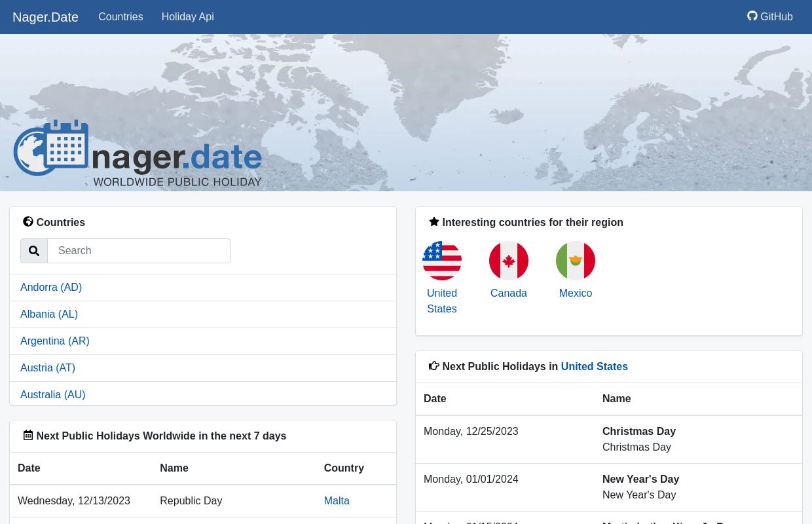The image size is (812, 524).
Task: Select the United States flag icon
Action: tap(442, 261)
